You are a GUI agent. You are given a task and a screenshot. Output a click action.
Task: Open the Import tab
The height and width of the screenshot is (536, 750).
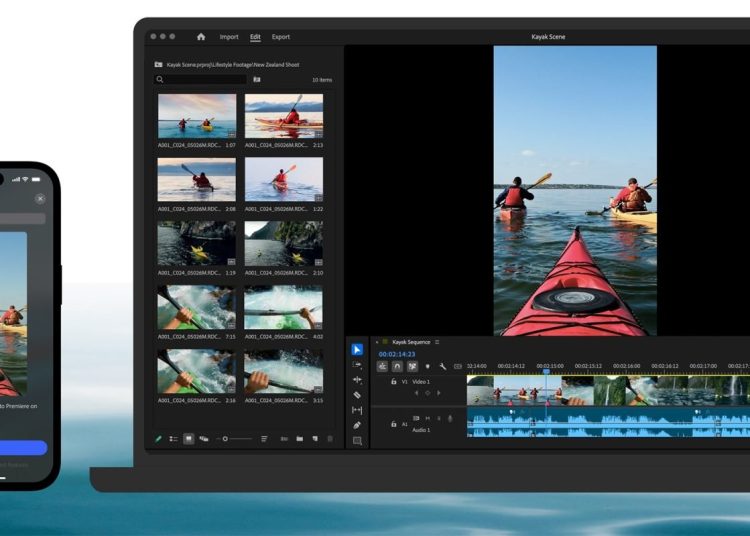(229, 37)
